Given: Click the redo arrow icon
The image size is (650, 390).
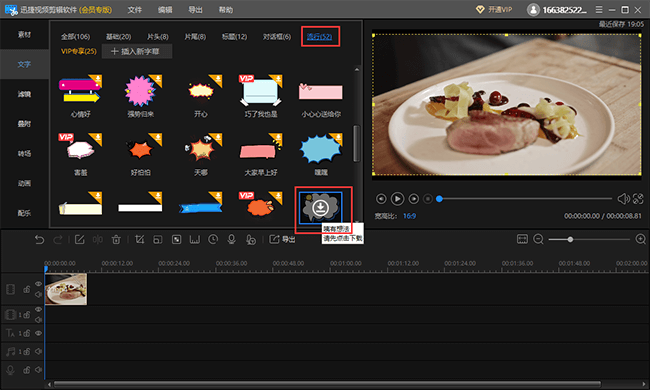Looking at the screenshot, I should pos(58,240).
